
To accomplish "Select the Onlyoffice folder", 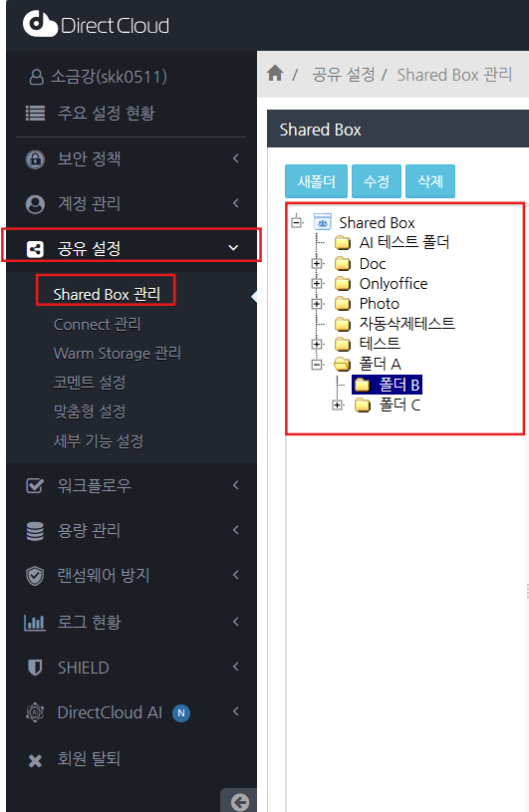I will tap(394, 284).
